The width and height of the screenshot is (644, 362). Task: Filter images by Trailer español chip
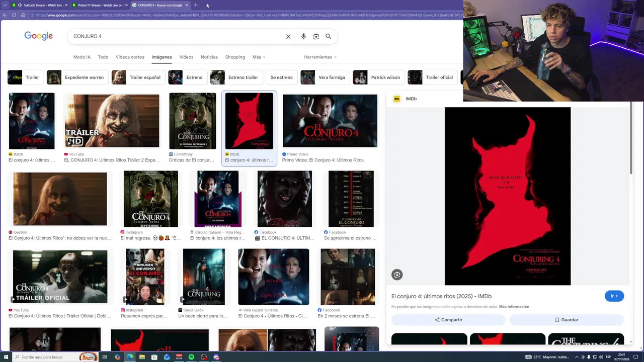click(138, 77)
